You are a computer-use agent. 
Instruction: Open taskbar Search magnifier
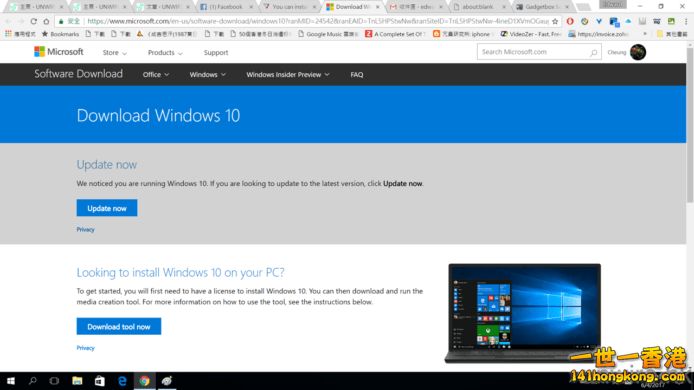click(32, 381)
